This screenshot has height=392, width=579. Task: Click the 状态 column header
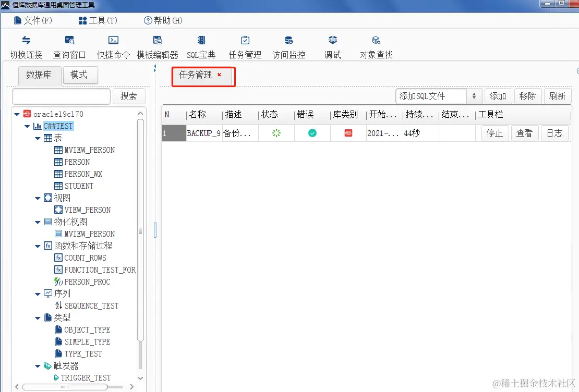click(x=276, y=115)
